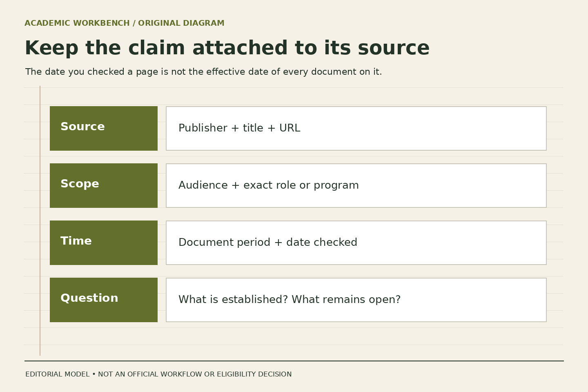Click the 'Academic Workbench / Original Diagram' header text
Viewport: 588px width, 392px height.
125,23
